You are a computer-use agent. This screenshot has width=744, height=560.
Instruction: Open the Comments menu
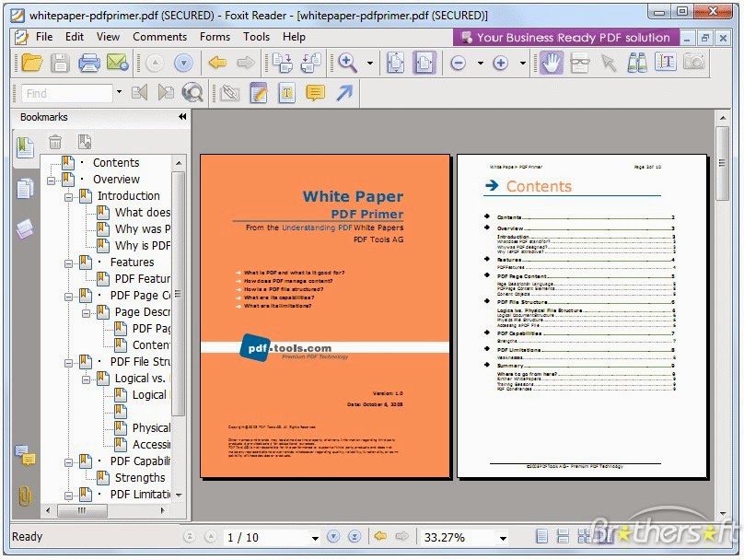click(x=160, y=37)
